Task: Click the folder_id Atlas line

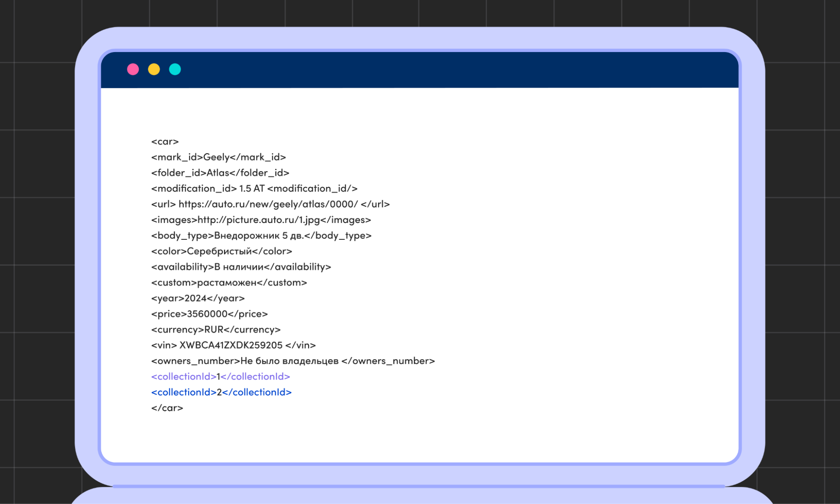Action: (x=220, y=173)
